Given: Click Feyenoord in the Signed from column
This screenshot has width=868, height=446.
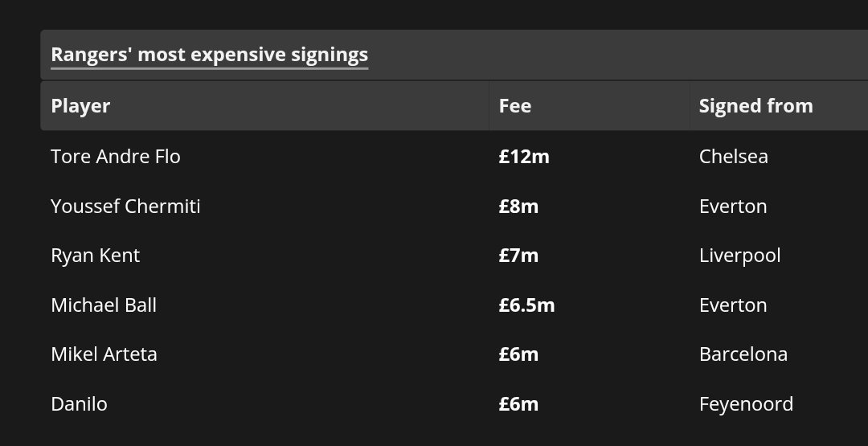Looking at the screenshot, I should coord(746,404).
